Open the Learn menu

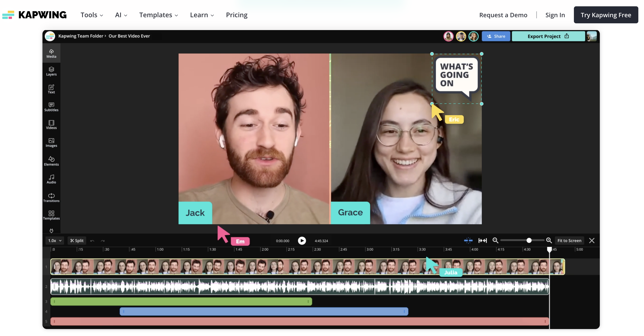(x=202, y=15)
